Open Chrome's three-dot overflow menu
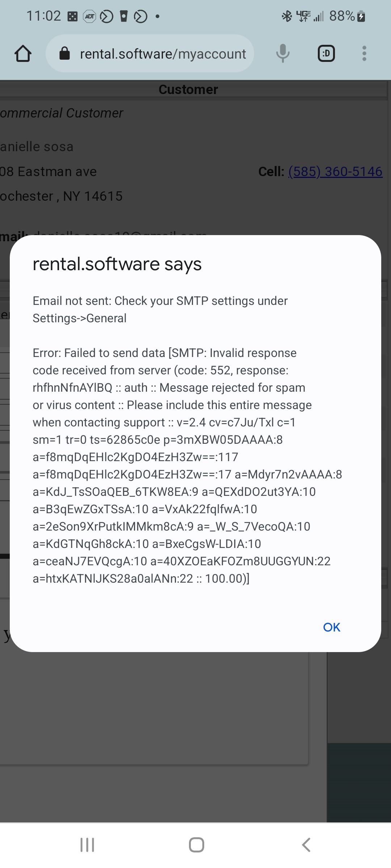Screen dimensions: 391x868 point(364,54)
